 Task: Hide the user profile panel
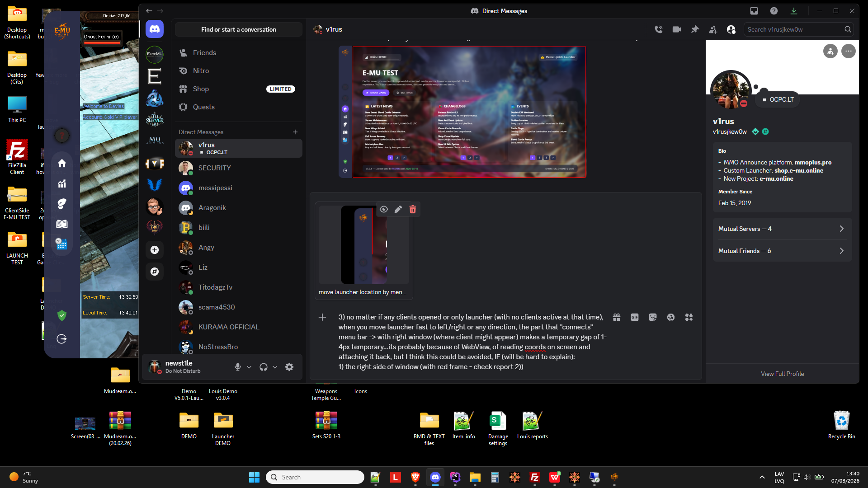tap(731, 29)
